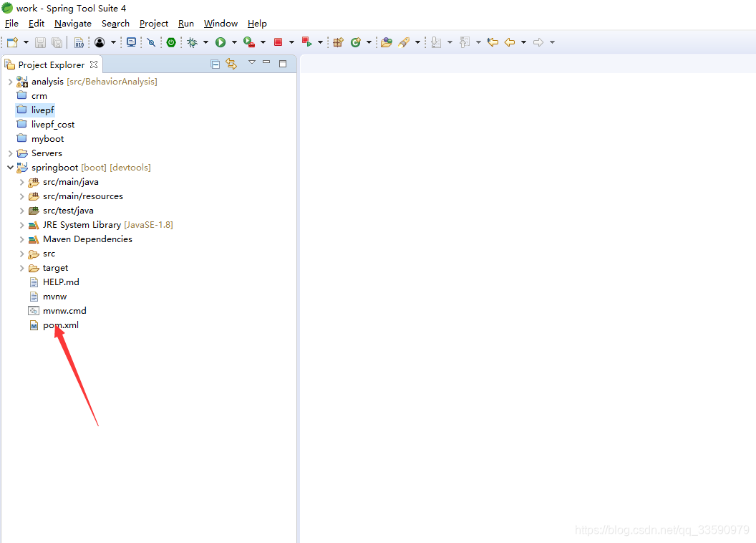
Task: Click the Run with external tools icon
Action: click(x=249, y=42)
